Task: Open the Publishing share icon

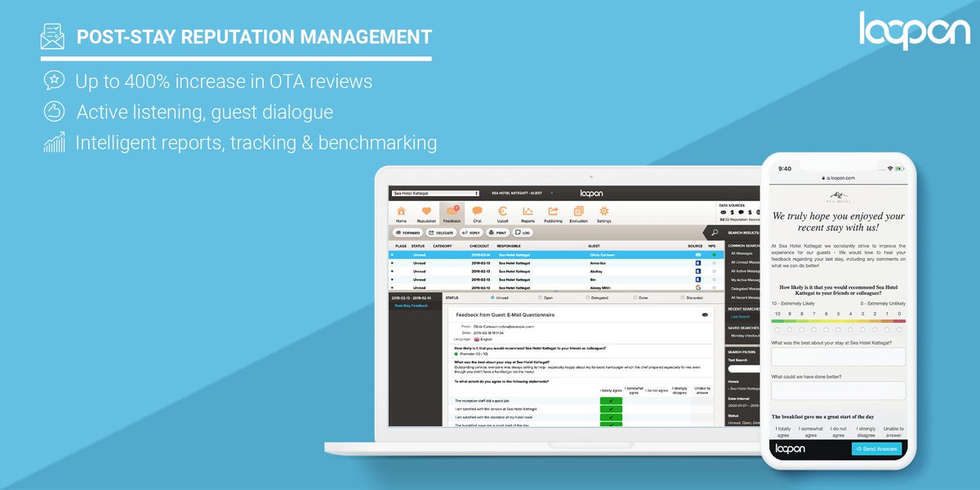Action: tap(553, 212)
